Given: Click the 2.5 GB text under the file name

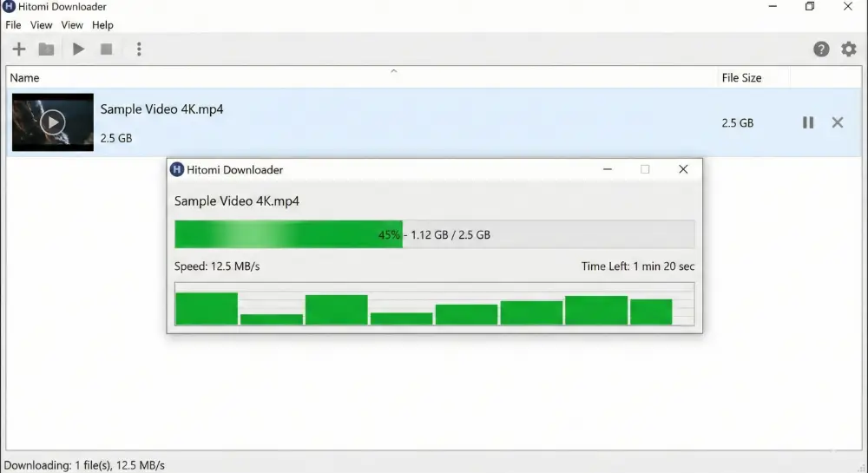Looking at the screenshot, I should pos(116,138).
